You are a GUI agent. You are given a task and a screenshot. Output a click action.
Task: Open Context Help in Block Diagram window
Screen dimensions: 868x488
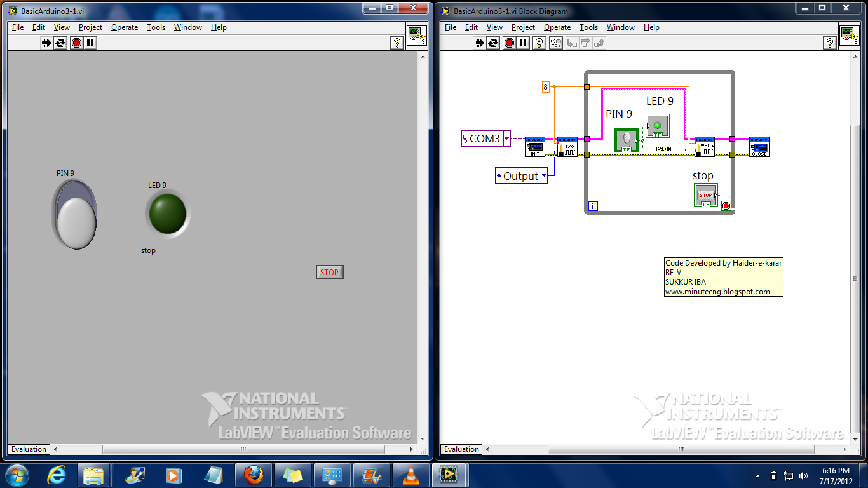(830, 43)
